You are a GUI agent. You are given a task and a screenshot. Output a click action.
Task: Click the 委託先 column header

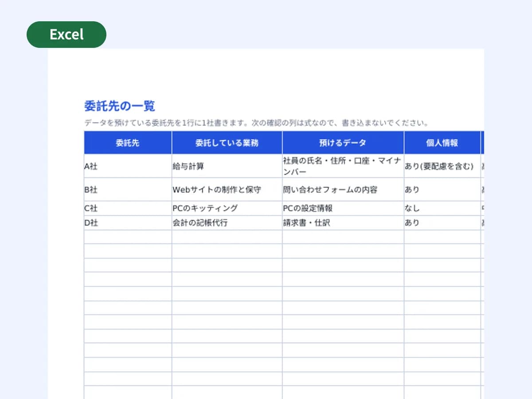(128, 143)
